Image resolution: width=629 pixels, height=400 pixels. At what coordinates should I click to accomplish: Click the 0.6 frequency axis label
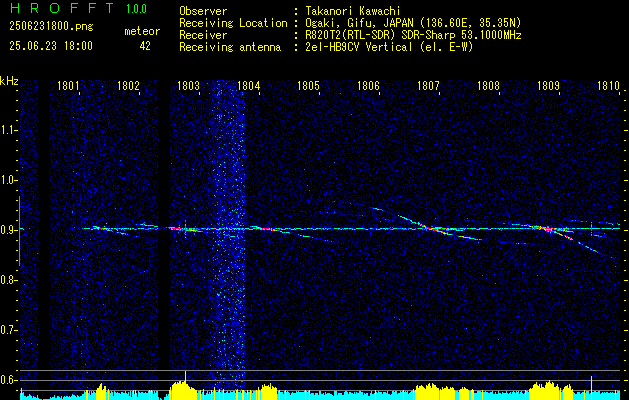coord(7,380)
